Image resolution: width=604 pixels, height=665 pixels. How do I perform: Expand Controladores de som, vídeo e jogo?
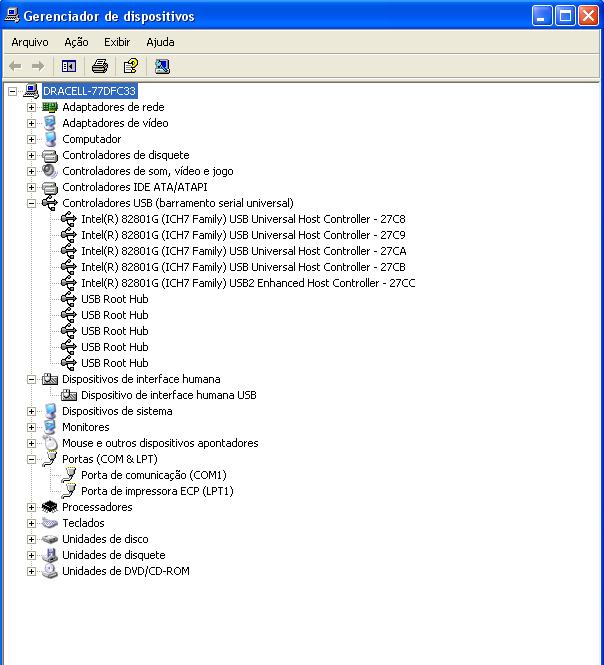[x=31, y=171]
